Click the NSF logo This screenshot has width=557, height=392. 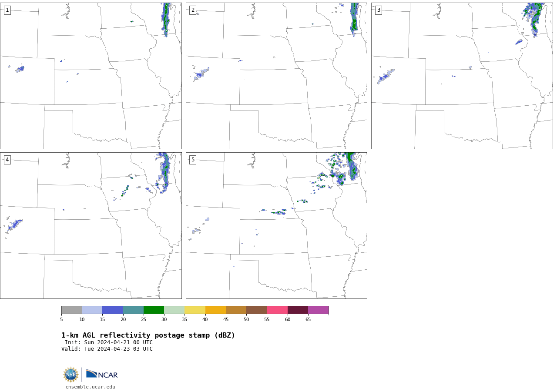[x=71, y=375]
